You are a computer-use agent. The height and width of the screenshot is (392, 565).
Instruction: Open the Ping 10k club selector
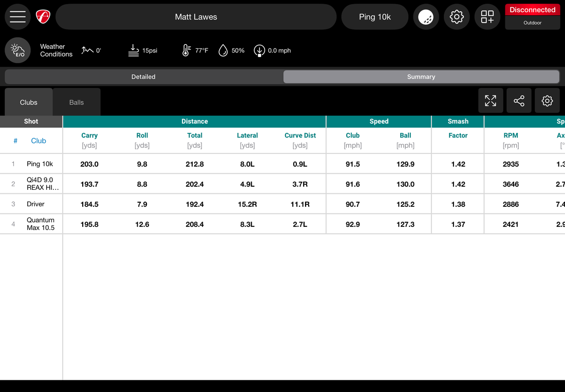click(x=375, y=17)
